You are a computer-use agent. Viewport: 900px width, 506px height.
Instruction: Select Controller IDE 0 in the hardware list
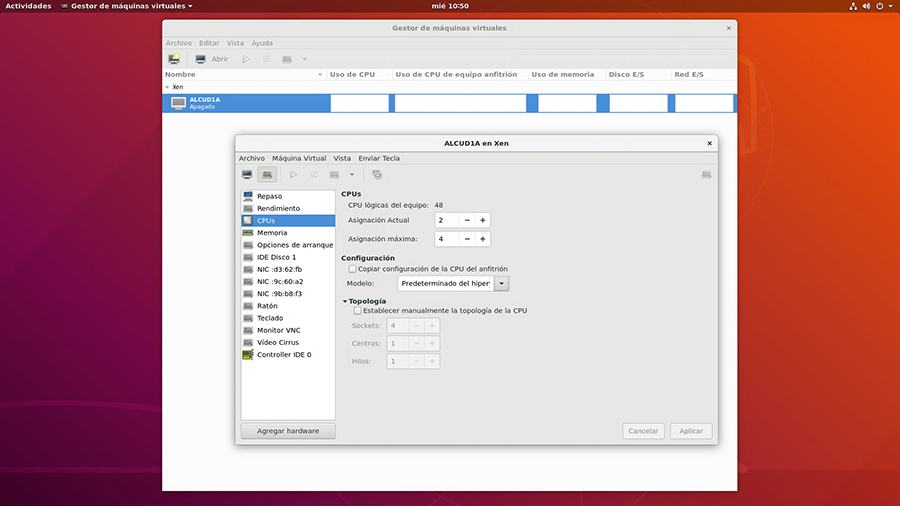(288, 355)
